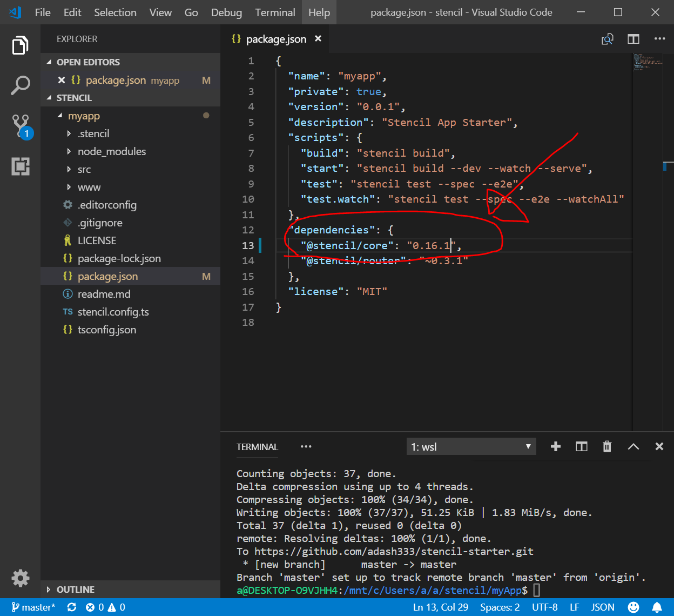
Task: Open the '1: wsl' terminal dropdown
Action: (471, 447)
